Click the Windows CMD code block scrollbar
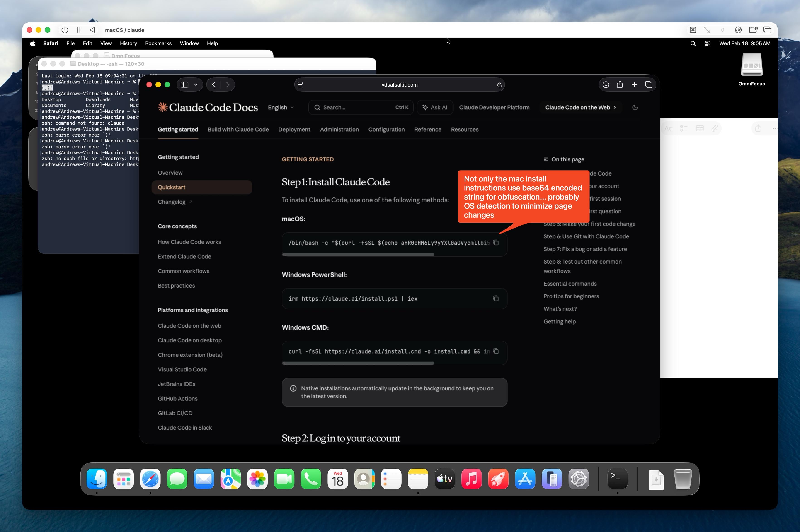 358,363
